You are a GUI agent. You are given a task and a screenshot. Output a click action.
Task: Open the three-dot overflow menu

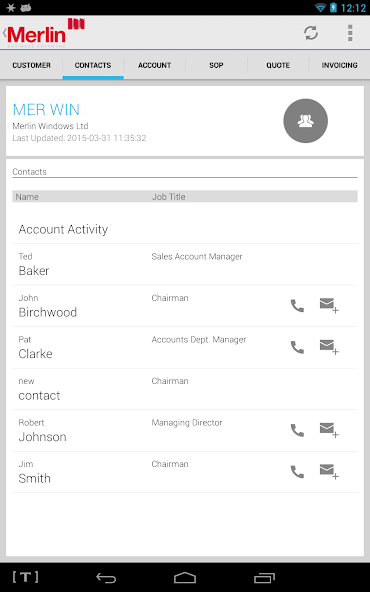[350, 33]
